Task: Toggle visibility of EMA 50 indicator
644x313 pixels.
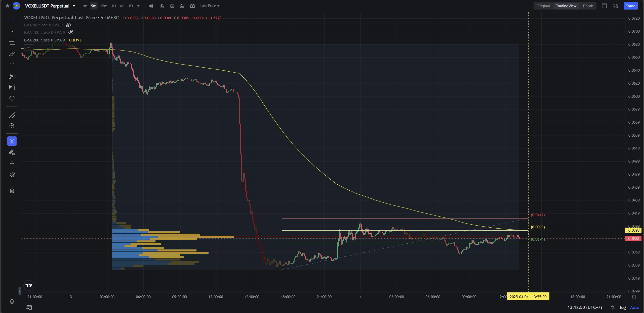Action: [x=68, y=25]
